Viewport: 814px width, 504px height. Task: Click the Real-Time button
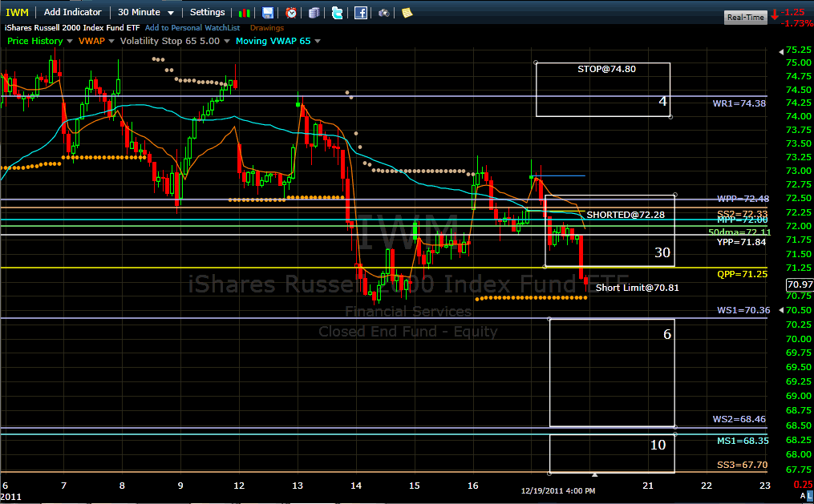[746, 17]
